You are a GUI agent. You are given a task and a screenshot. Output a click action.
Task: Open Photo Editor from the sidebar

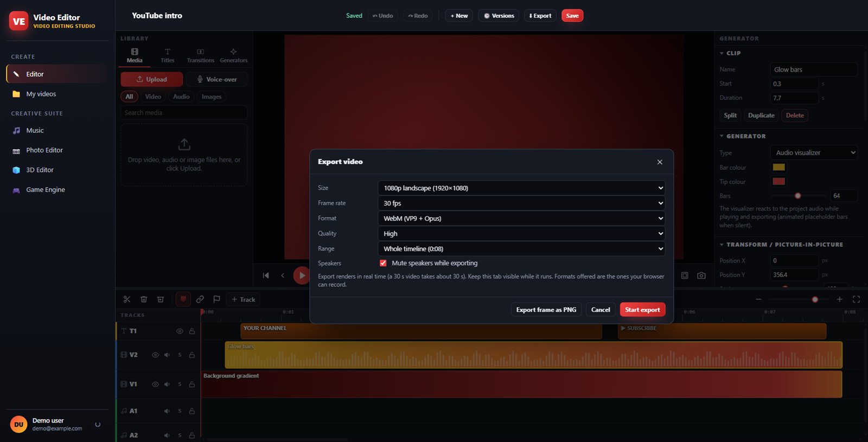coord(58,150)
